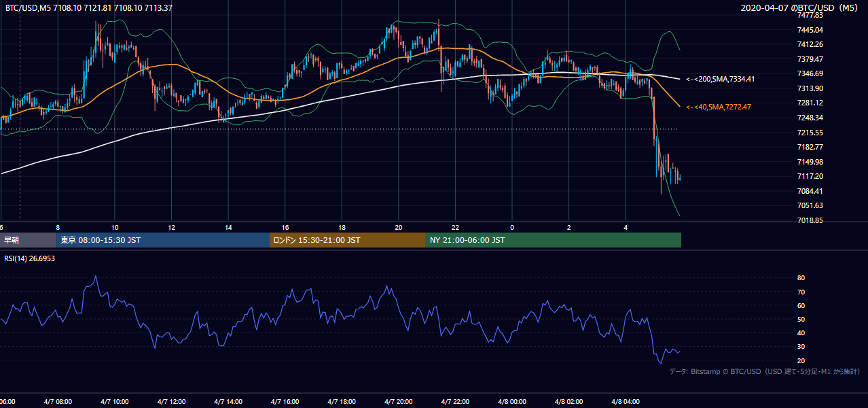Image resolution: width=868 pixels, height=408 pixels.
Task: Click RSI axis level 80
Action: pos(801,278)
